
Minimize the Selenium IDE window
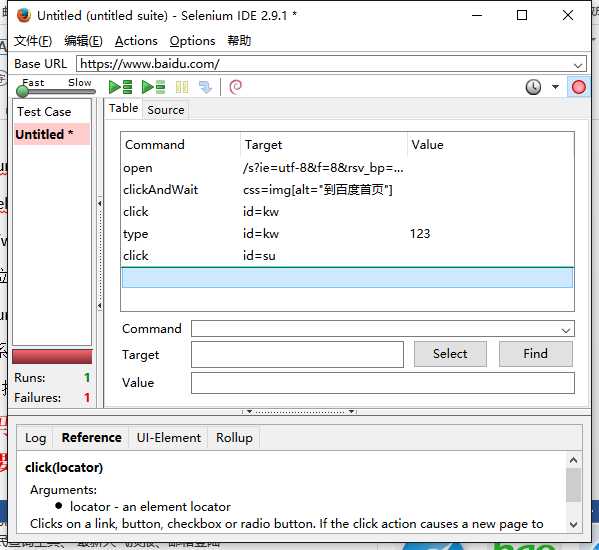pyautogui.click(x=477, y=16)
